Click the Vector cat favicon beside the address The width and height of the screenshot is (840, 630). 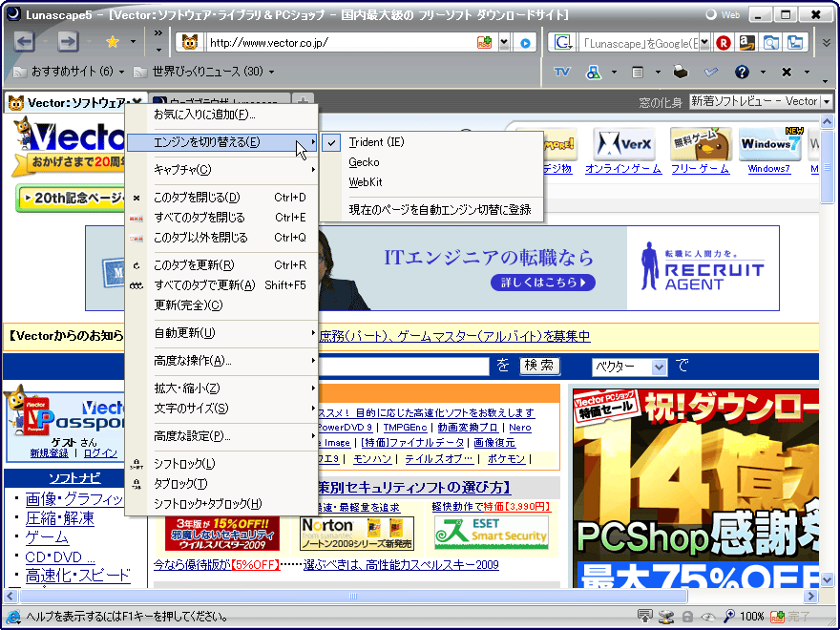(190, 42)
